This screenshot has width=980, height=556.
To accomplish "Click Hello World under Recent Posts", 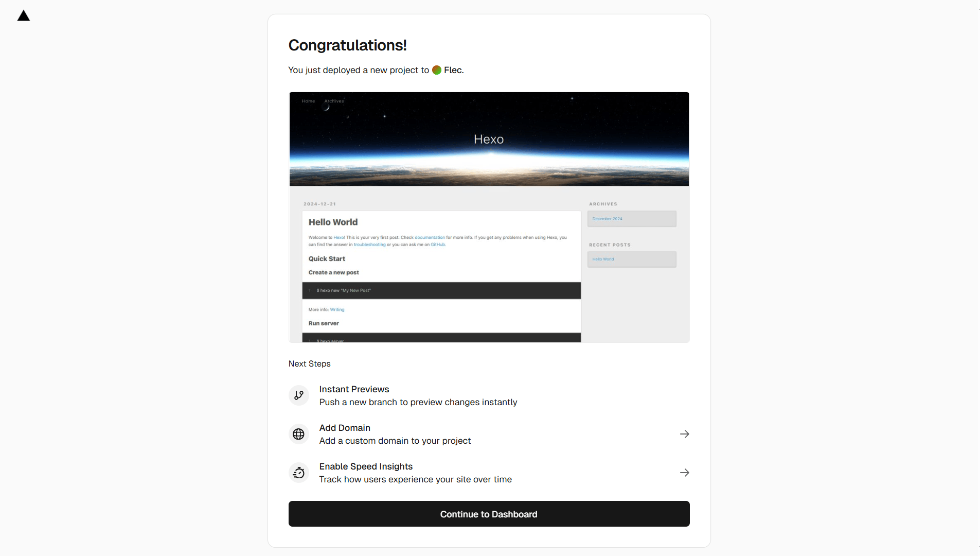I will (603, 259).
